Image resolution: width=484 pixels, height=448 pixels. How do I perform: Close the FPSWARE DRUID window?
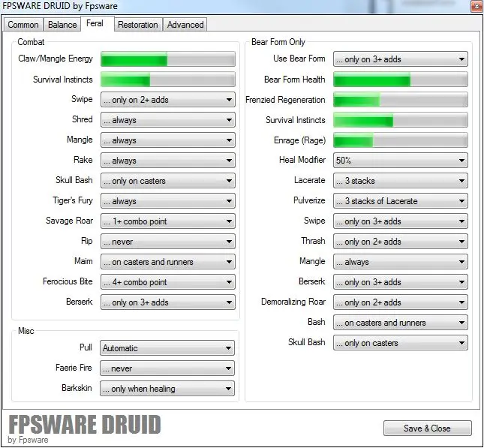476,7
